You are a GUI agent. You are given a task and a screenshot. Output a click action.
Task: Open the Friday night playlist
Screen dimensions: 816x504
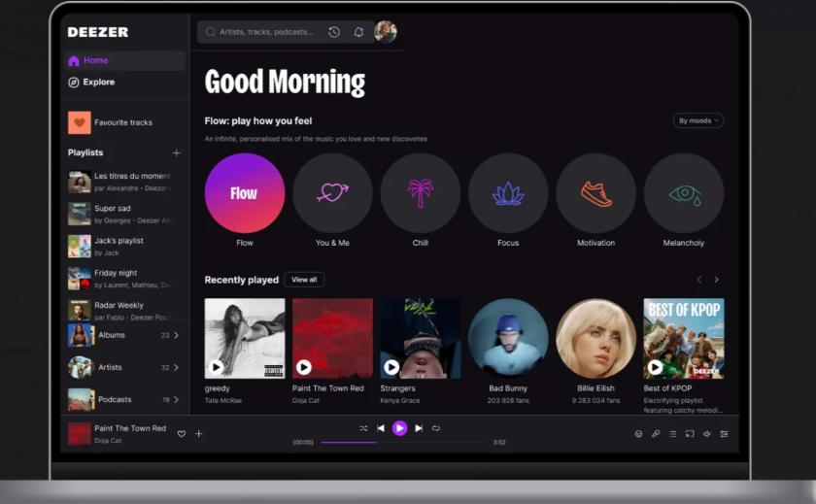121,279
